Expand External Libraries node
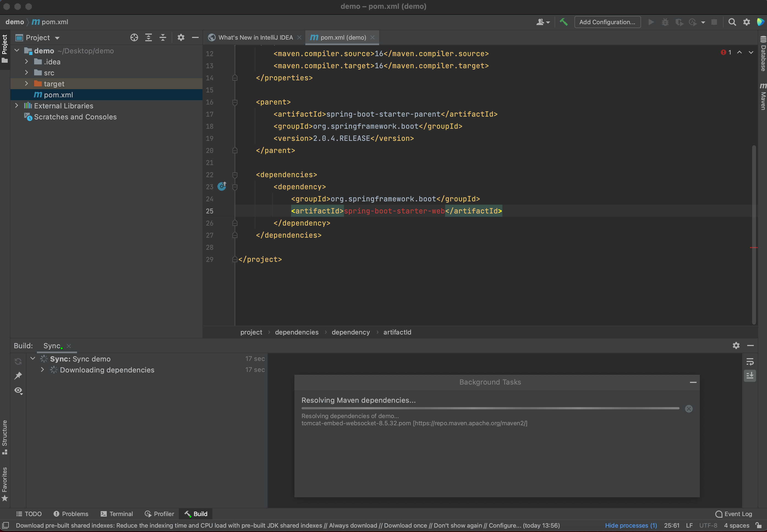This screenshot has height=532, width=767. 16,106
